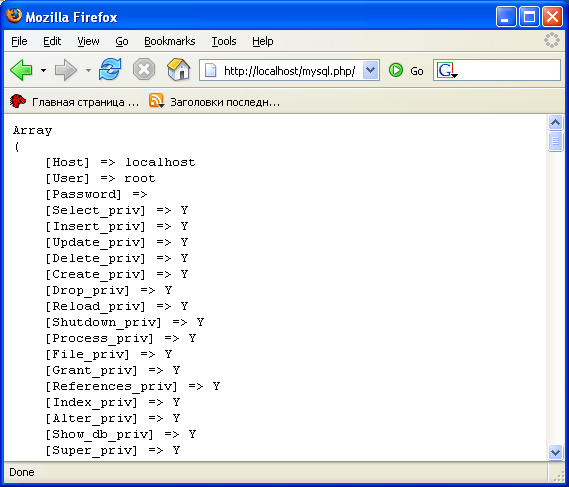Click the [Shutdown_priv] => Y line
The width and height of the screenshot is (569, 487).
(x=124, y=322)
